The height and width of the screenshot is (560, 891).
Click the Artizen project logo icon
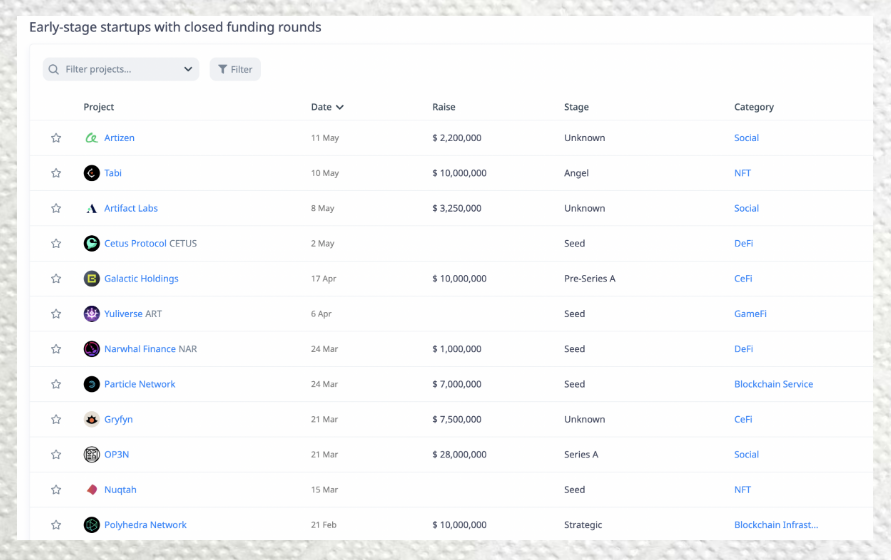pyautogui.click(x=91, y=138)
